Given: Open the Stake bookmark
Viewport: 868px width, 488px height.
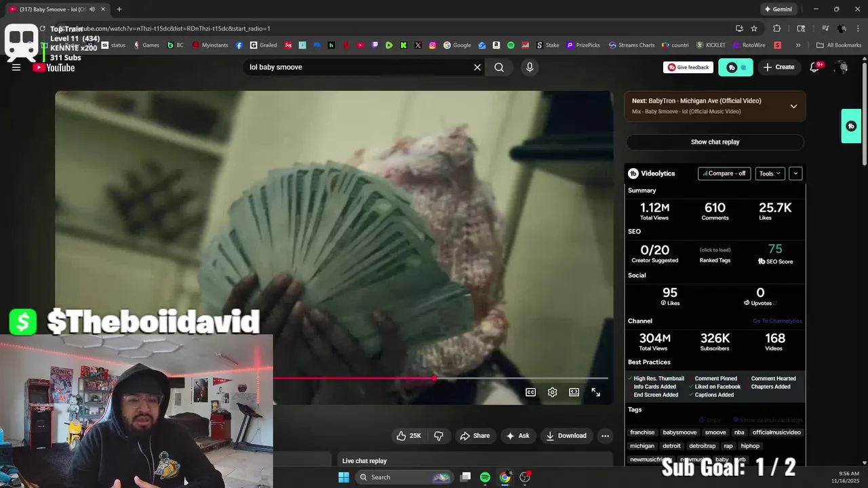Looking at the screenshot, I should point(548,45).
